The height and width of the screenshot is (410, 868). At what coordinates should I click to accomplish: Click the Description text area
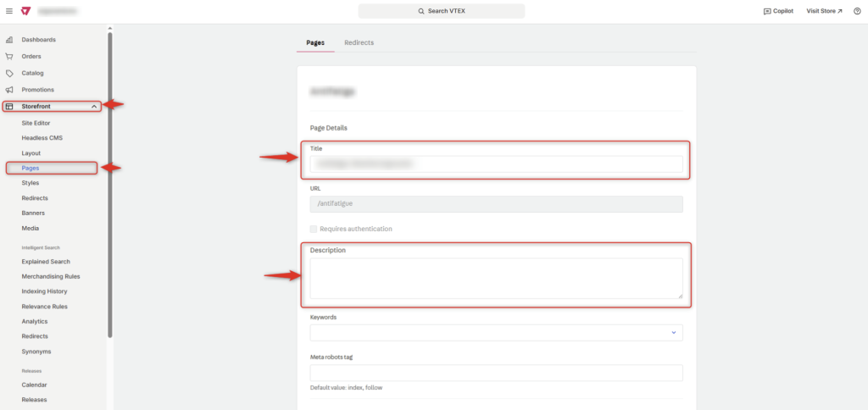coord(496,279)
